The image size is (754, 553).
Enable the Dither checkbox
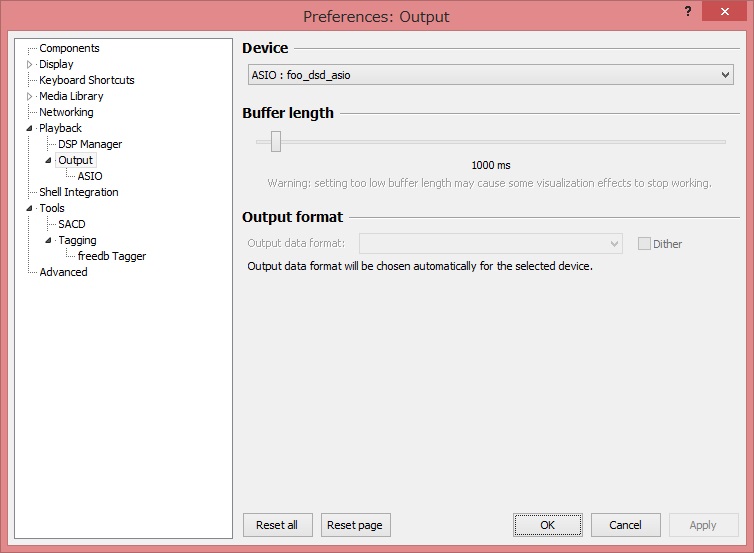pos(644,243)
